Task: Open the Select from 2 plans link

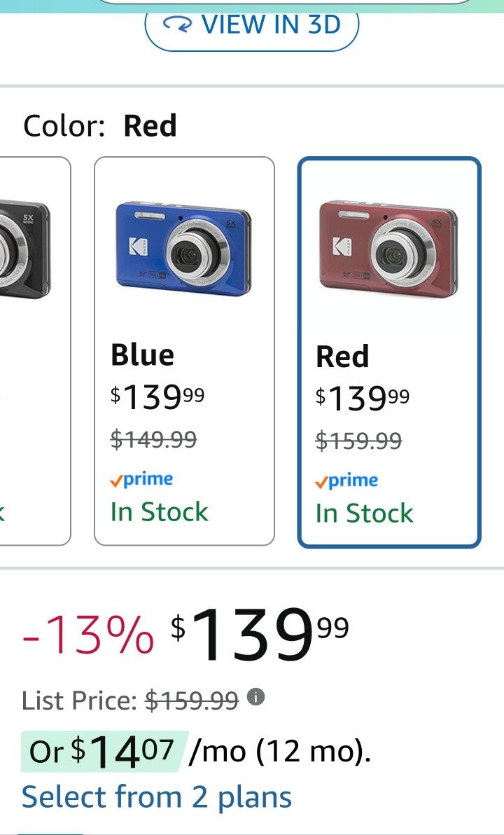Action: (157, 796)
